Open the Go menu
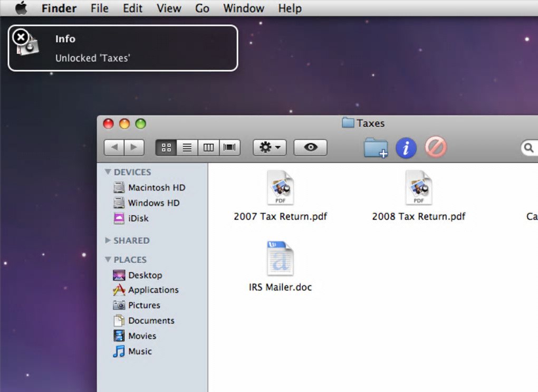The width and height of the screenshot is (538, 392). coord(202,8)
